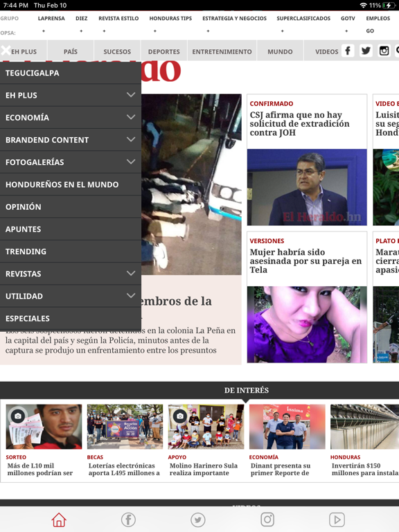Select ESPECIALES in side menu
The width and height of the screenshot is (399, 532).
71,318
